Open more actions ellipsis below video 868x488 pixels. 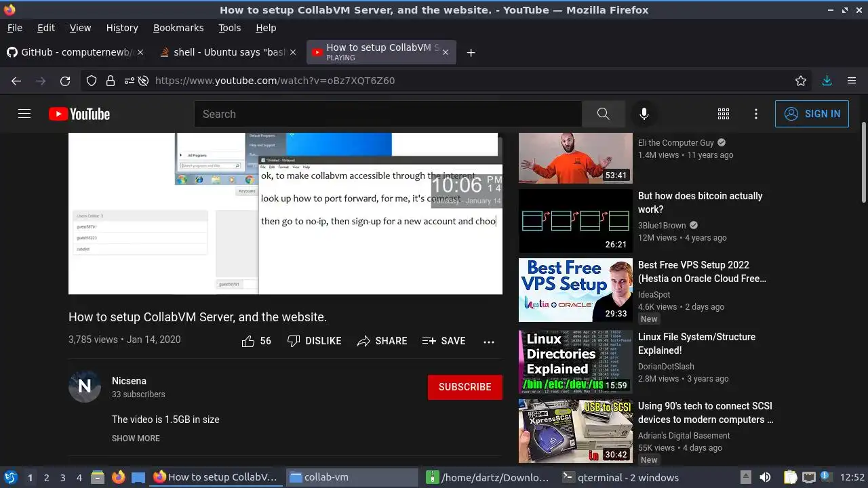[x=489, y=342]
